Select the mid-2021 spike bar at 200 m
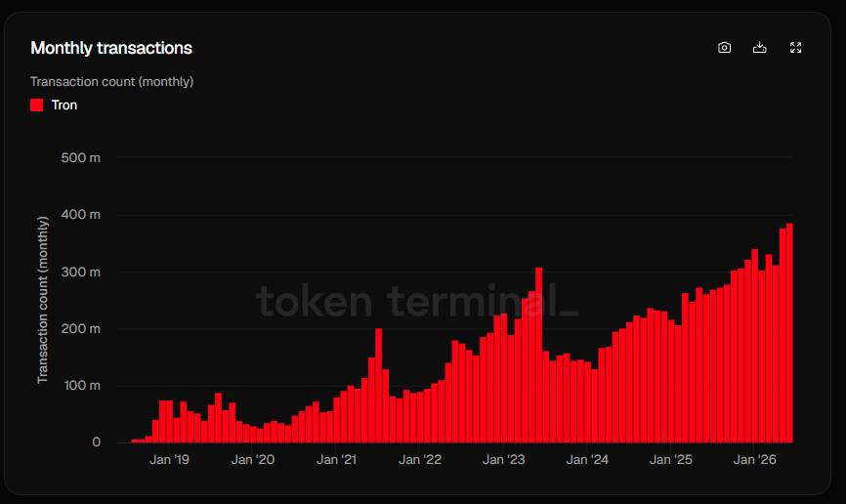The height and width of the screenshot is (504, 846). click(378, 385)
